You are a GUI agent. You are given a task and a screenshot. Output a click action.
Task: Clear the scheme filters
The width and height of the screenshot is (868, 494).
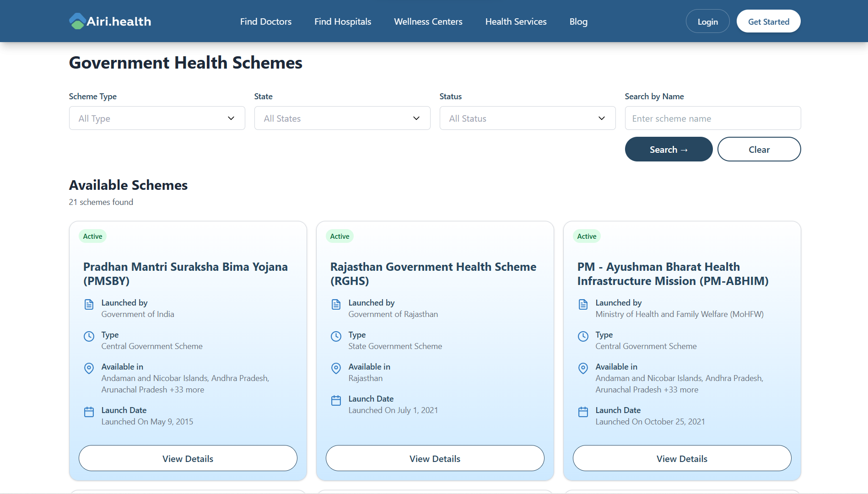759,149
